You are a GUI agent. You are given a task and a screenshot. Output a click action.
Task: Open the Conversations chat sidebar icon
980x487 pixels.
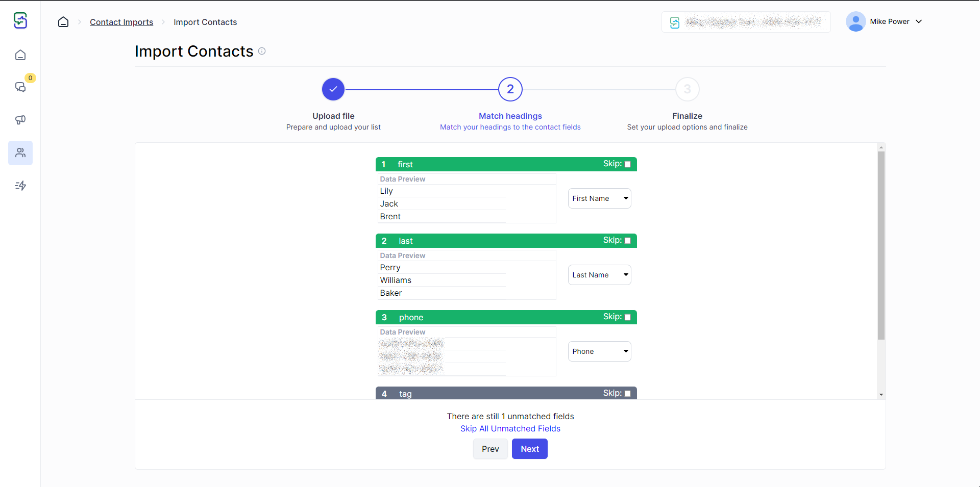point(20,87)
